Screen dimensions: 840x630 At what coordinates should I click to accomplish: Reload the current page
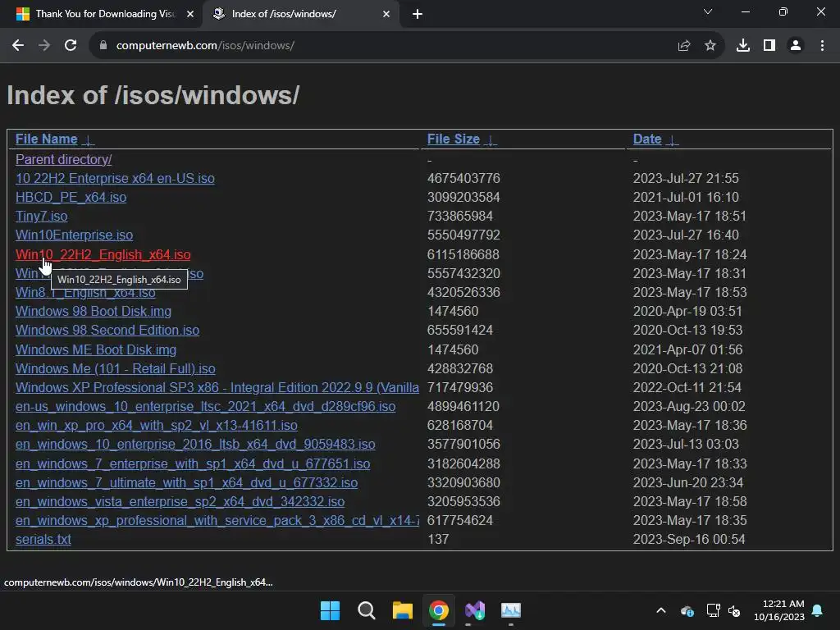(x=71, y=46)
